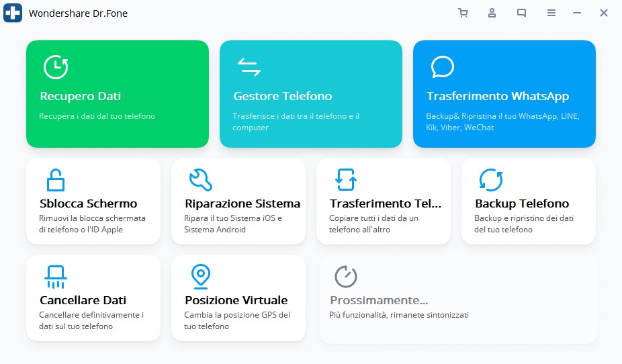Close the Dr.Fone window
This screenshot has width=622, height=364.
tap(604, 13)
